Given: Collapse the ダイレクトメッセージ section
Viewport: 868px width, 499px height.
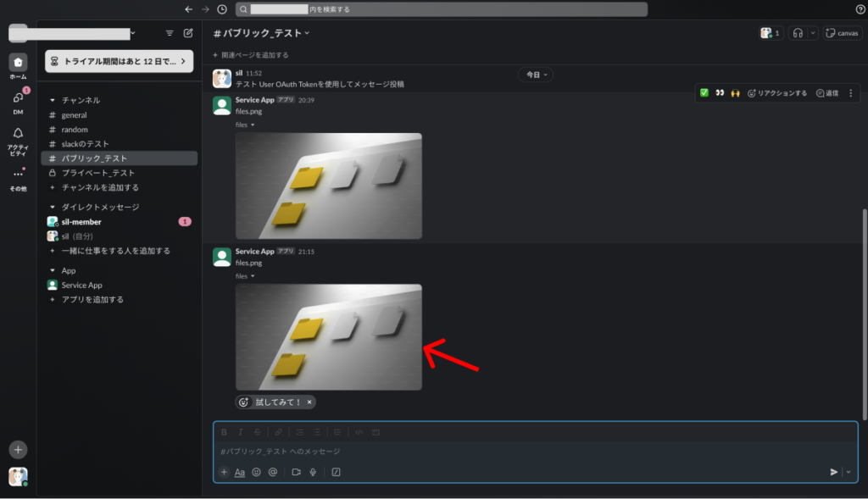Looking at the screenshot, I should tap(53, 207).
